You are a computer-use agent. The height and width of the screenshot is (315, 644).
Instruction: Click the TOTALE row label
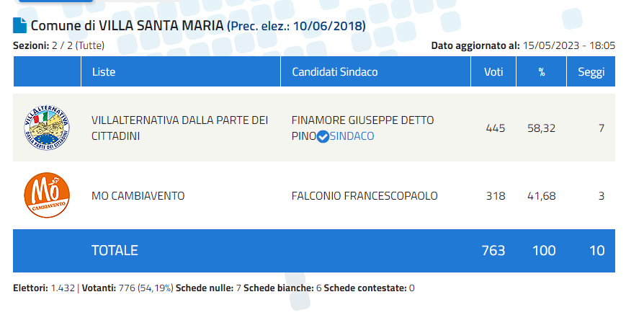click(115, 250)
